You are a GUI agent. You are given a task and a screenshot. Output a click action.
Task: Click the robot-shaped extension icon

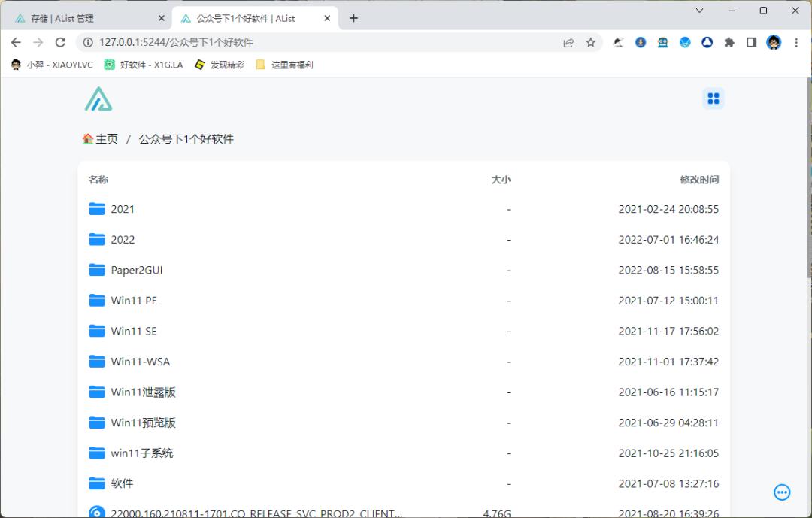(x=662, y=43)
